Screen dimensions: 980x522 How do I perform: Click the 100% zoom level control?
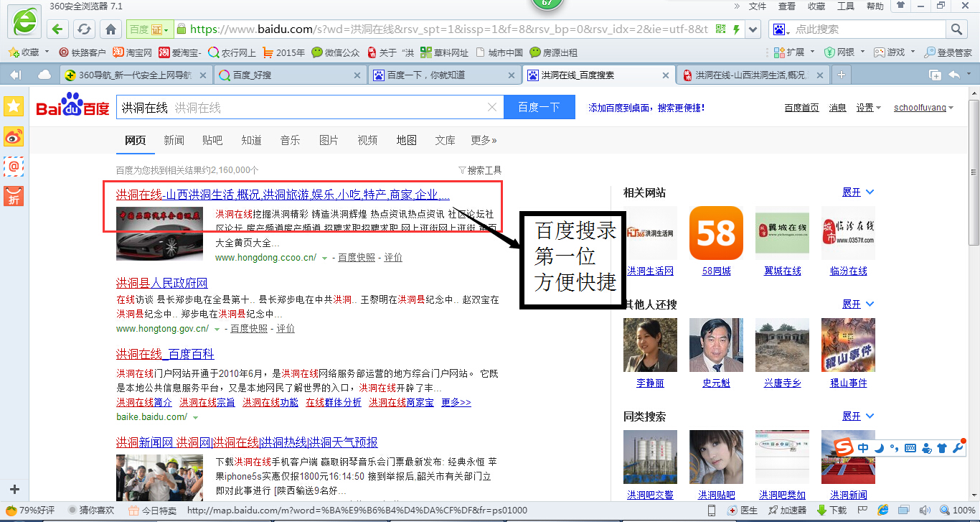[x=957, y=511]
